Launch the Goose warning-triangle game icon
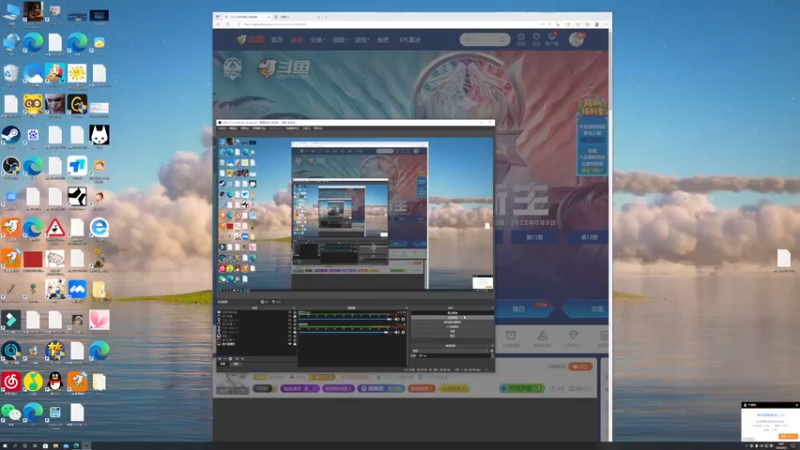Screen dimensions: 800x450 click(55, 228)
